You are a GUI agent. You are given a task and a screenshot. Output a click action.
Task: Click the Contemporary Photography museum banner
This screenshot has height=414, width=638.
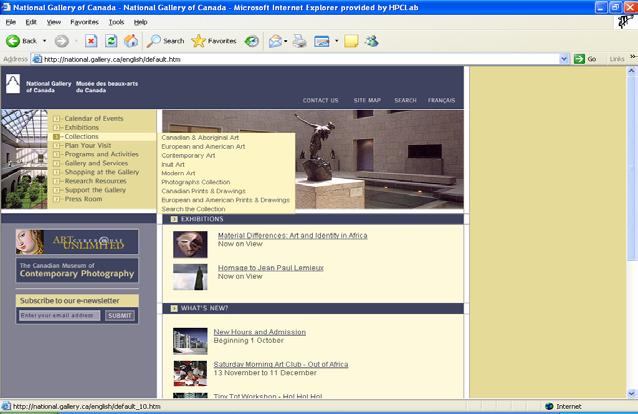tap(77, 270)
